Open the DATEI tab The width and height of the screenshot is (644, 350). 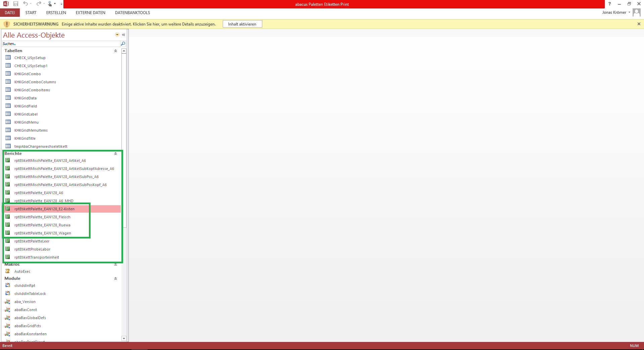10,13
